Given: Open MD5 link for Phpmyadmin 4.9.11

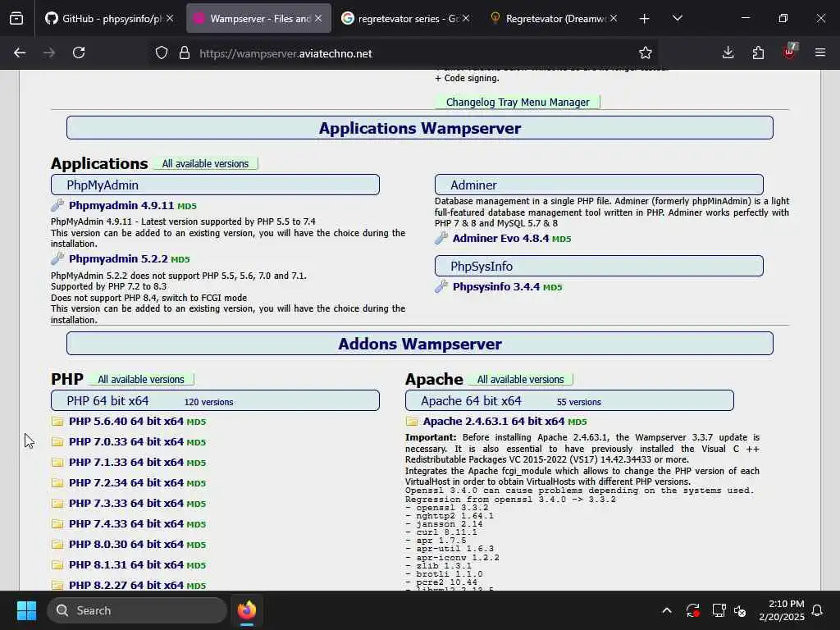Looking at the screenshot, I should tap(187, 206).
